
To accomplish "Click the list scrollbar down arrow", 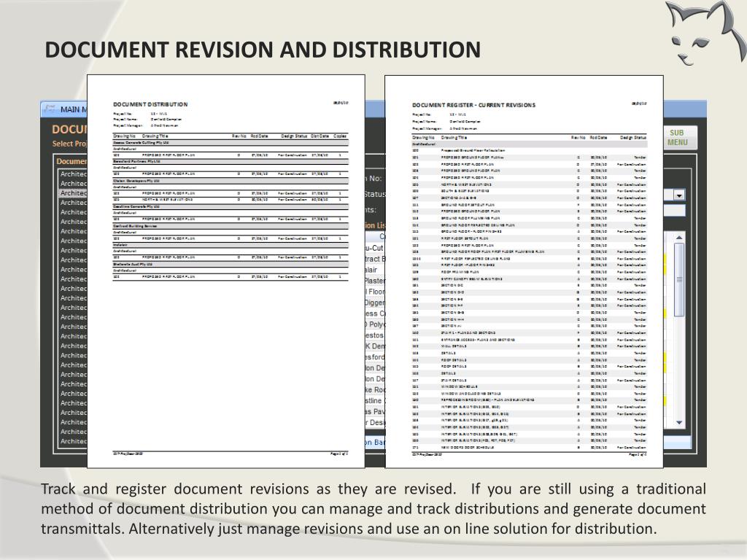I will (x=679, y=423).
